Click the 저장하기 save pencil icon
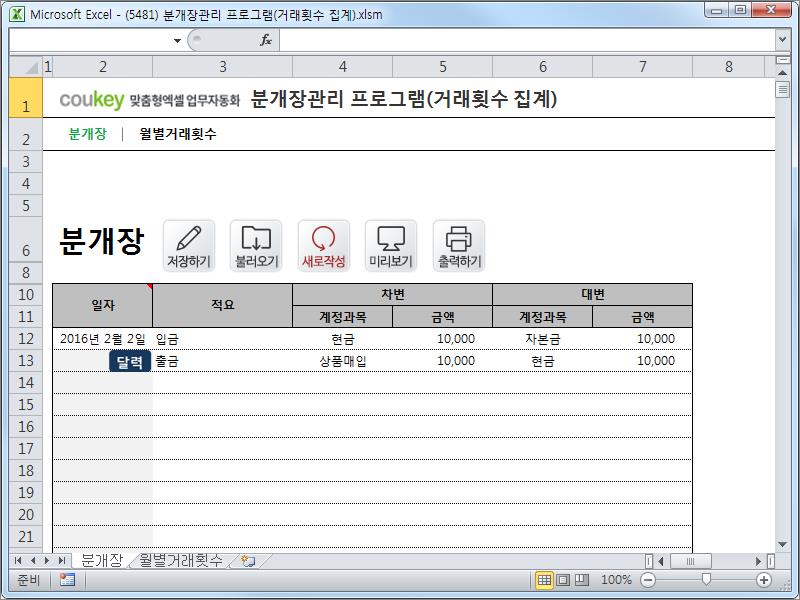Screen dimensions: 800x600 click(189, 246)
